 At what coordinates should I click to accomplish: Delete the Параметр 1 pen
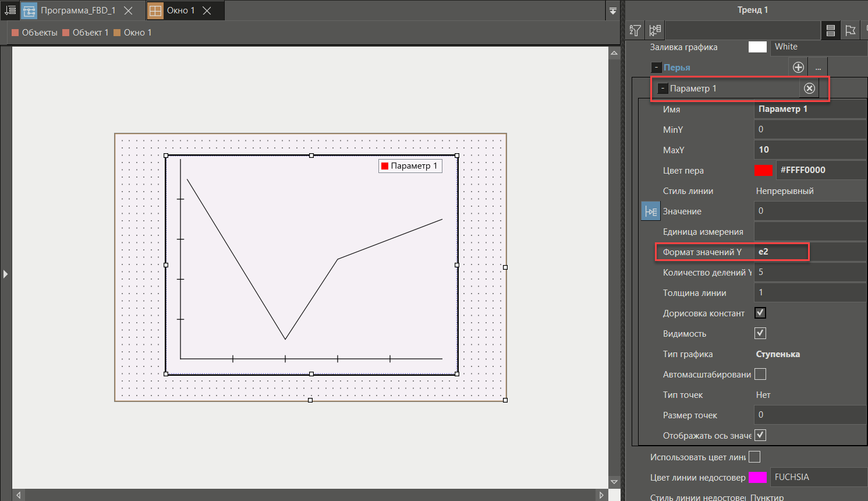click(809, 88)
